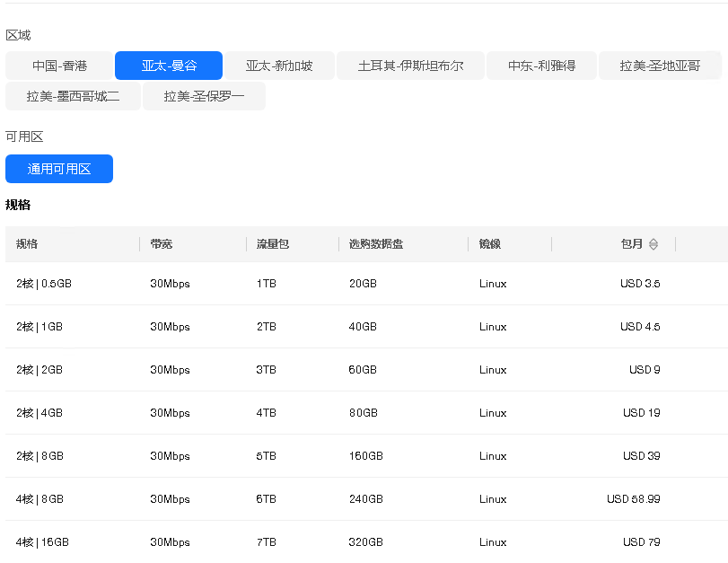Choose the 2核 | 4GB spec row
The height and width of the screenshot is (563, 728).
pyautogui.click(x=39, y=413)
